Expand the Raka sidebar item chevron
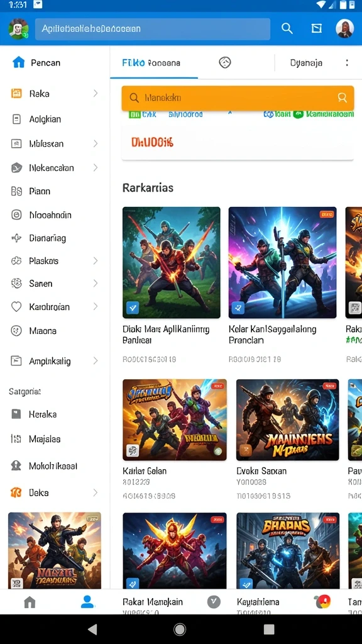 [x=96, y=93]
